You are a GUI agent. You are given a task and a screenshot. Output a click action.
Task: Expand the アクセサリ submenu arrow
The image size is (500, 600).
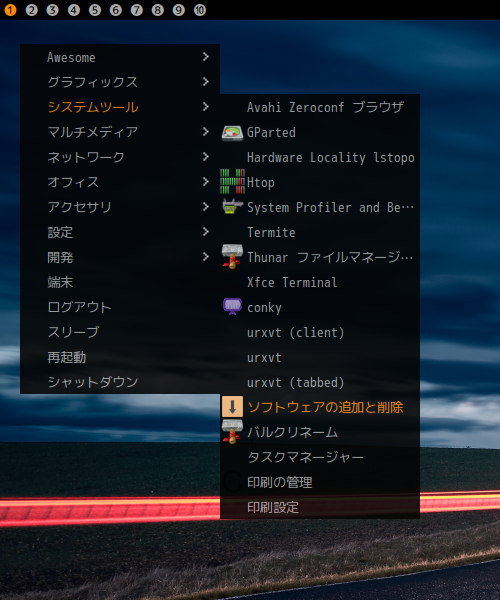point(206,207)
